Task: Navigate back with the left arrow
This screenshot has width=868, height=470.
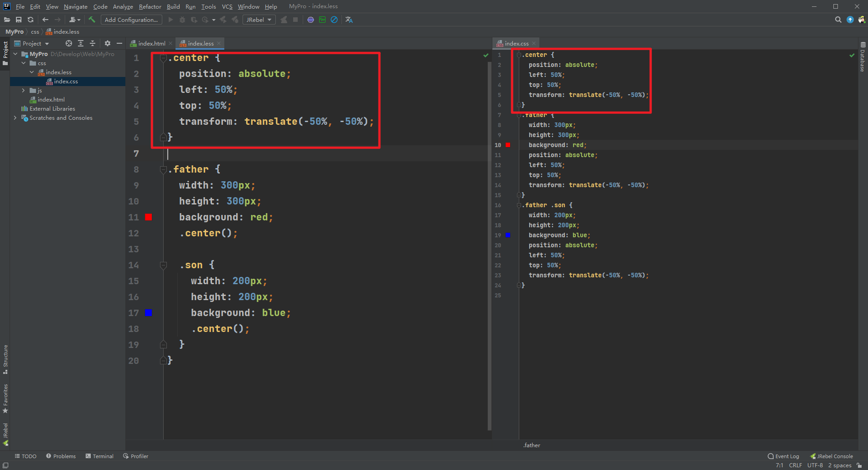Action: tap(45, 20)
